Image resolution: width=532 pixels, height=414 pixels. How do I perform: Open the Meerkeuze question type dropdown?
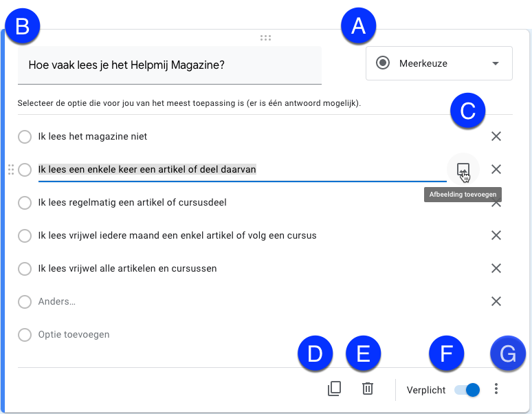(x=439, y=63)
